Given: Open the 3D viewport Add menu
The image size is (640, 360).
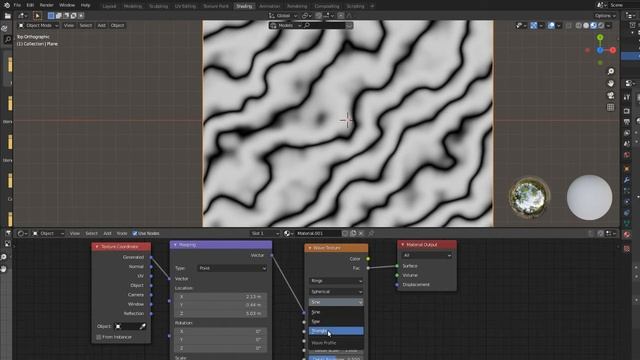Looking at the screenshot, I should pos(101,25).
